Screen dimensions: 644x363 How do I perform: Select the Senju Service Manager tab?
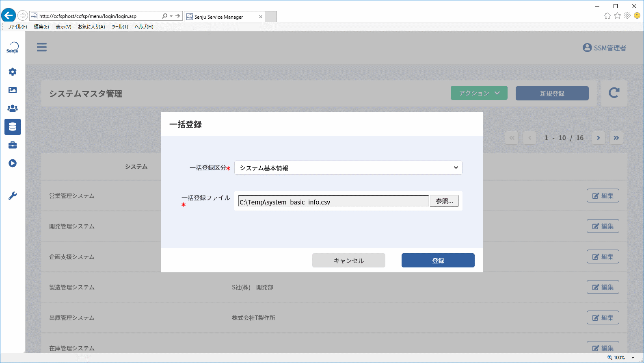click(224, 17)
